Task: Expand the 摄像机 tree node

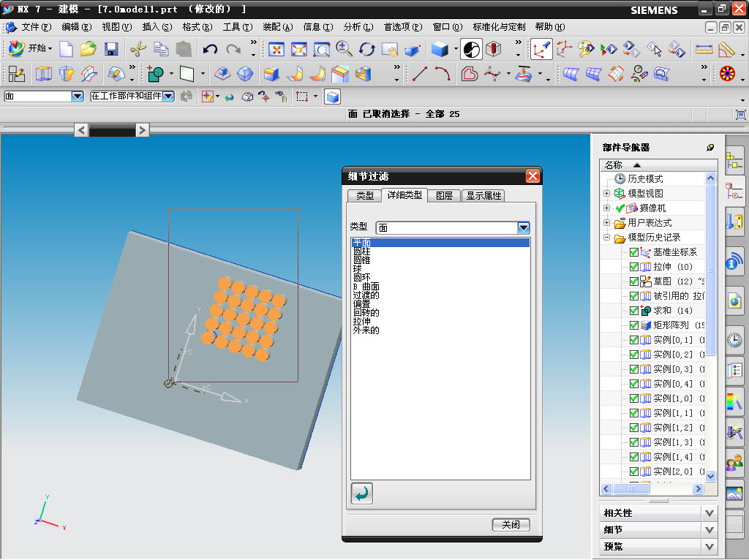Action: point(606,208)
